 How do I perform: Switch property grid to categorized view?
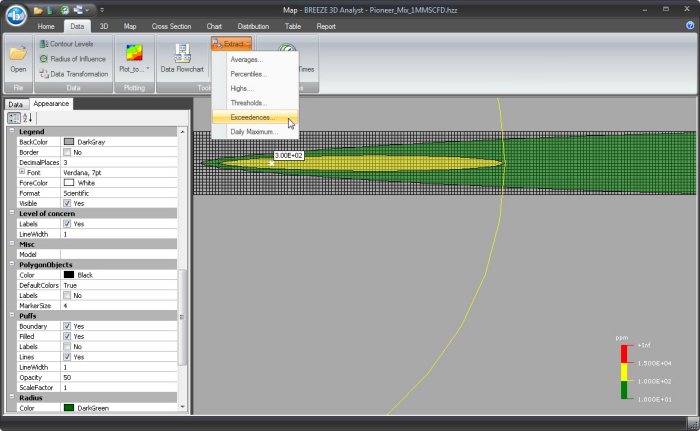[x=14, y=118]
